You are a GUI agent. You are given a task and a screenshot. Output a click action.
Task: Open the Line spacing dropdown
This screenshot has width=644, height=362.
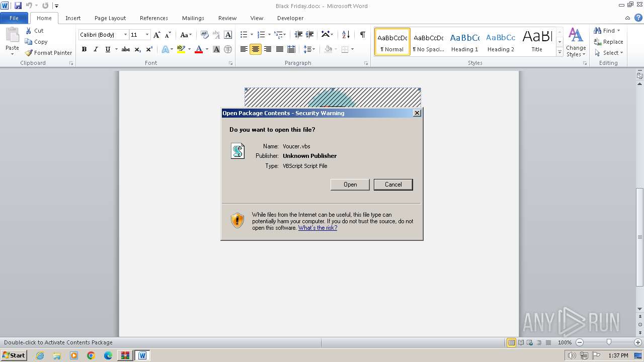tap(309, 49)
